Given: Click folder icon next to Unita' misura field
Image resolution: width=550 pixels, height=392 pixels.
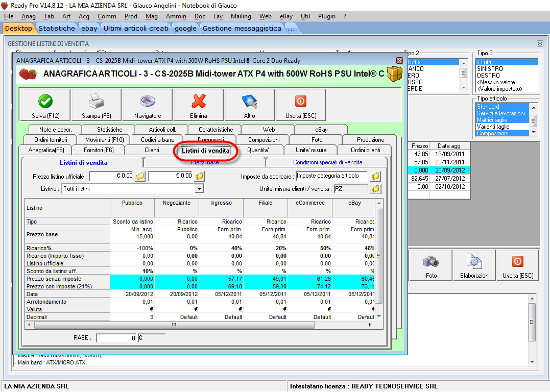Looking at the screenshot, I should [375, 189].
